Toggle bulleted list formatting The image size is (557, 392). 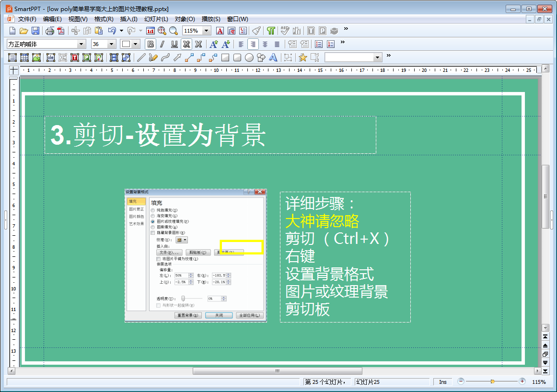pos(319,44)
